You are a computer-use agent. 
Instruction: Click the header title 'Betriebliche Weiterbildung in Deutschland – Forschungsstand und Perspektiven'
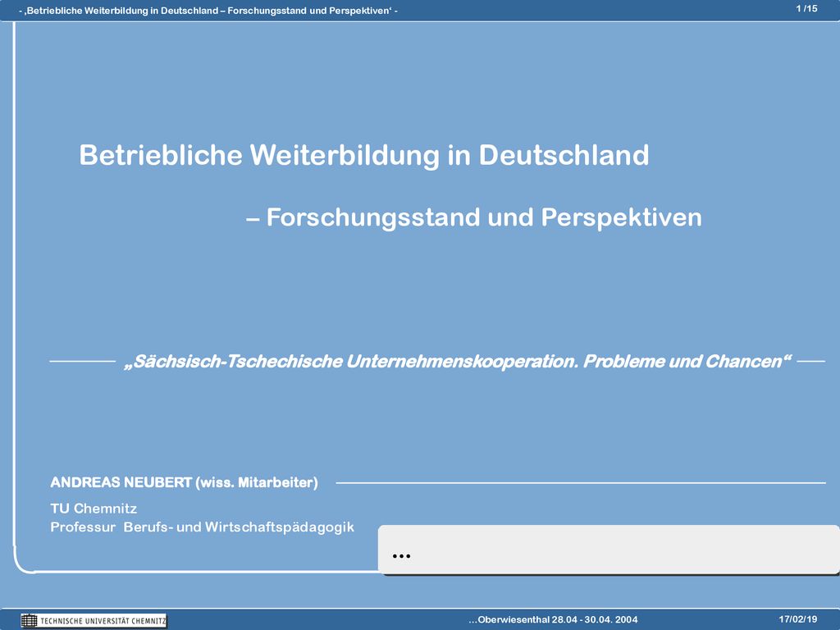(x=208, y=11)
